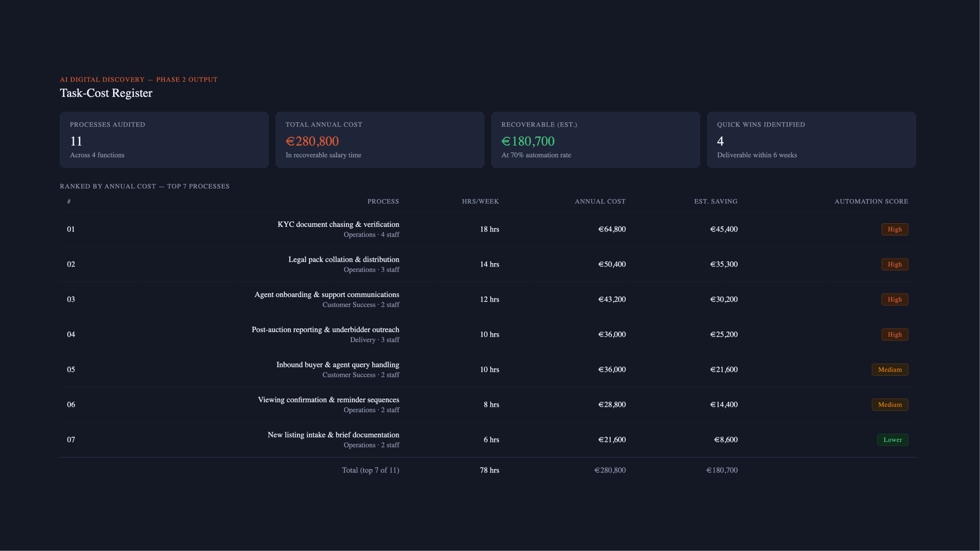Click the €8,600 est. saving cell
980x551 pixels.
pos(726,439)
